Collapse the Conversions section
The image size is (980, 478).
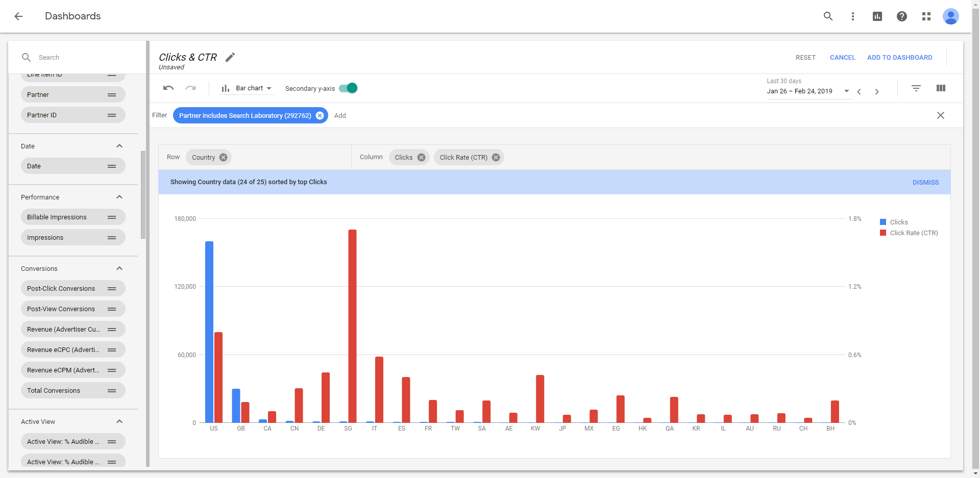119,268
